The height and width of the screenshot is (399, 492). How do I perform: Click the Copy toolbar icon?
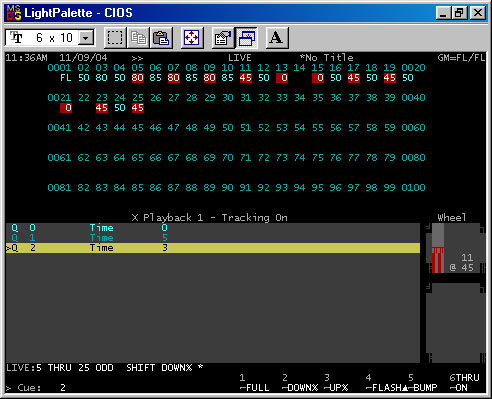coord(138,38)
